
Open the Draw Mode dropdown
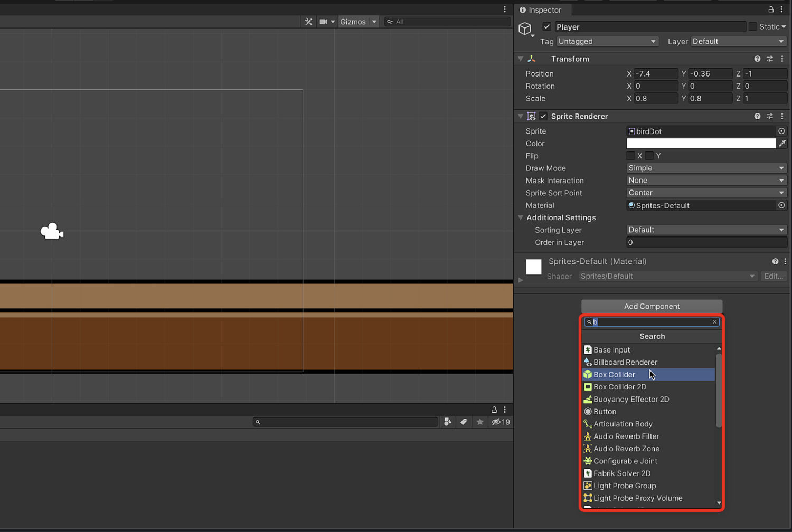(706, 168)
